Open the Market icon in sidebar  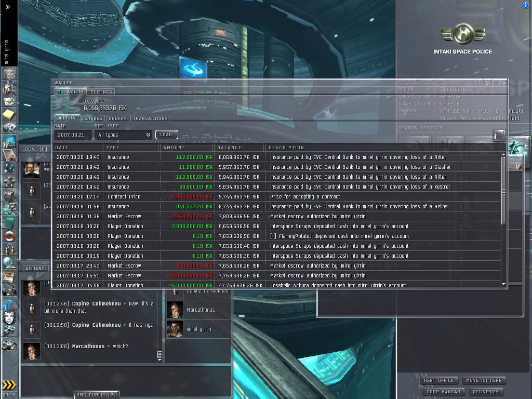[9, 141]
